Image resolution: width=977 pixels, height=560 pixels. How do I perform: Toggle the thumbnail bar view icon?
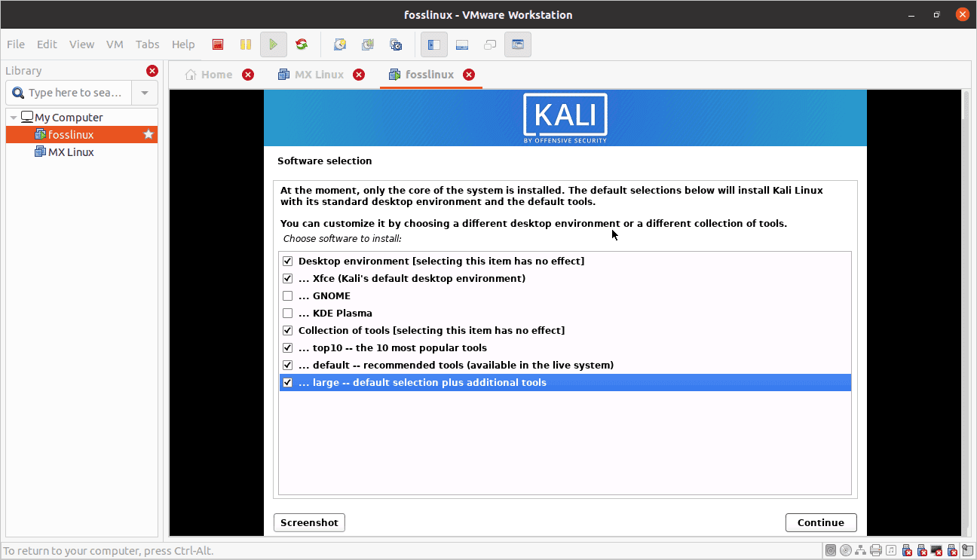pos(462,44)
